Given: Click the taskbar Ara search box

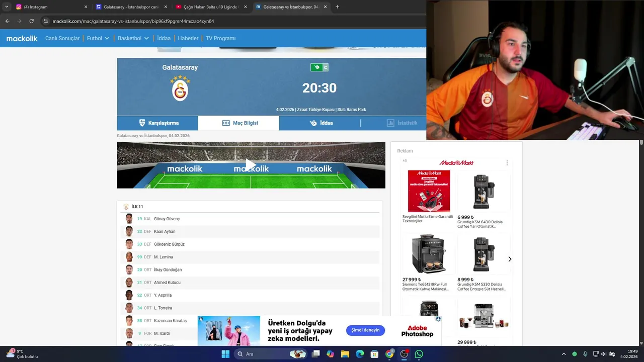Looking at the screenshot, I should (x=271, y=354).
